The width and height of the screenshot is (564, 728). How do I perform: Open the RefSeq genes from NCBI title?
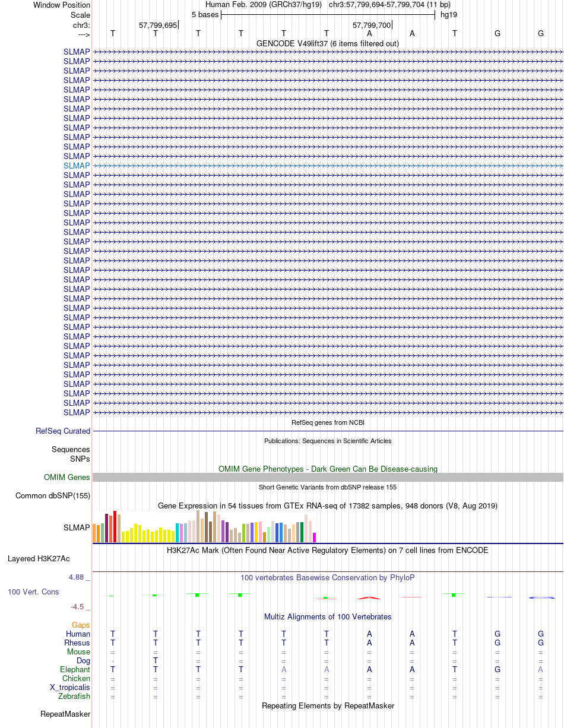pyautogui.click(x=328, y=422)
